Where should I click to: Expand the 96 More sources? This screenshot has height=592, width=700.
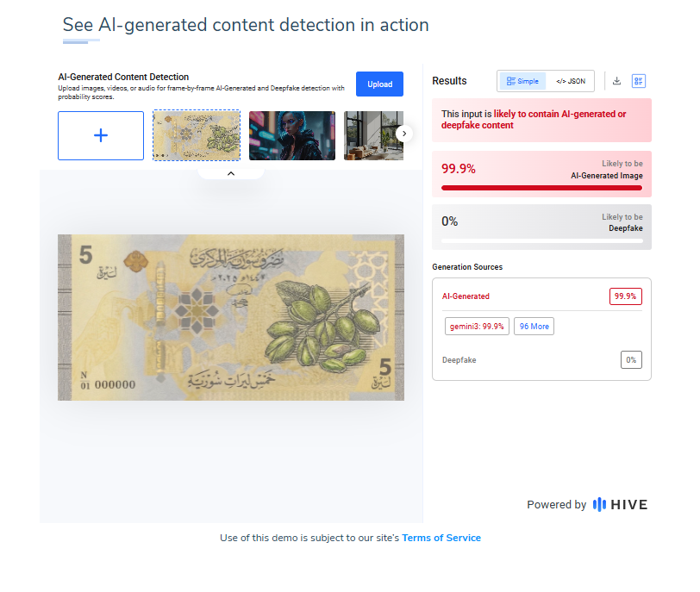pos(534,327)
